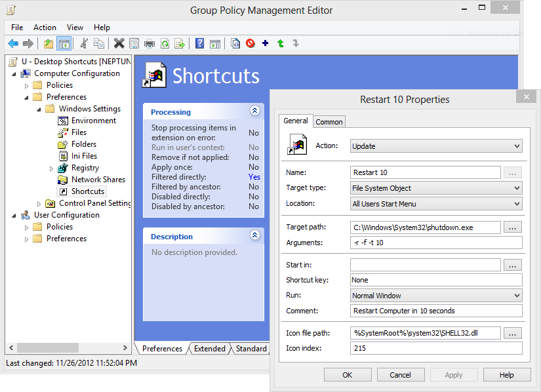The image size is (541, 392).
Task: Refresh the view with the Refresh toolbar icon
Action: (x=165, y=43)
